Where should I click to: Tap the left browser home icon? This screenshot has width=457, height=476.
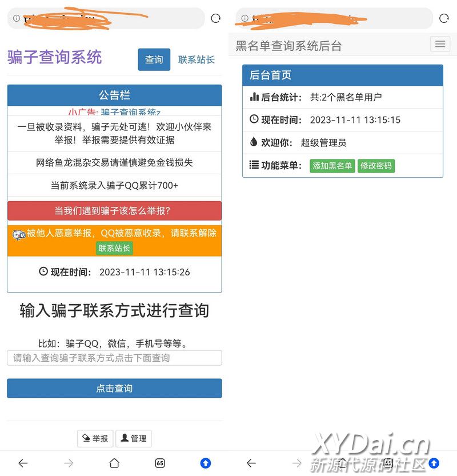pos(114,463)
